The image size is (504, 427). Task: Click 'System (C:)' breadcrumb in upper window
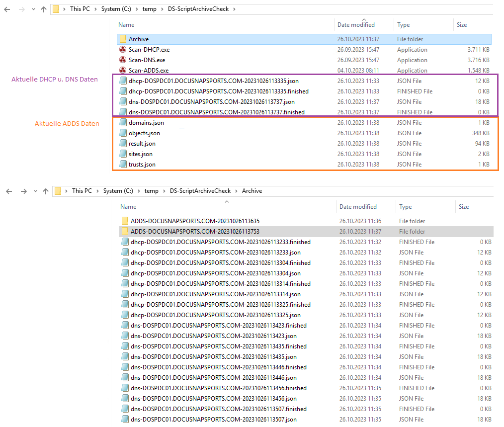(116, 9)
